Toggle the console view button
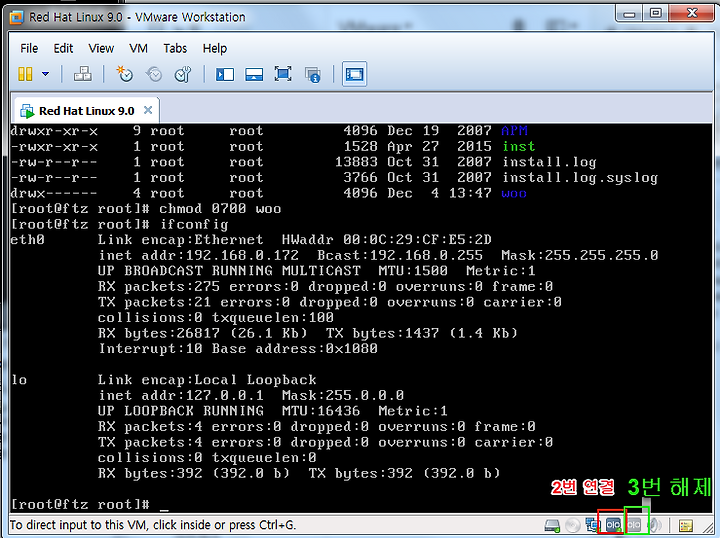Image resolution: width=720 pixels, height=538 pixels. coord(354,74)
